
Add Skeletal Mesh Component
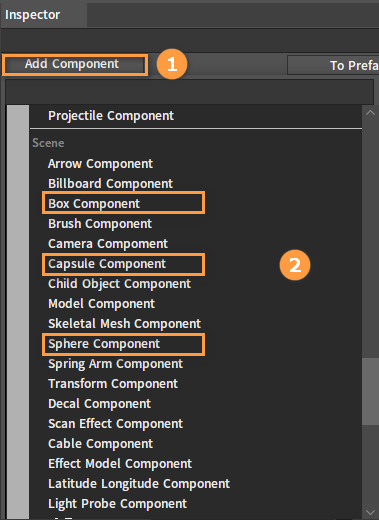[x=124, y=324]
